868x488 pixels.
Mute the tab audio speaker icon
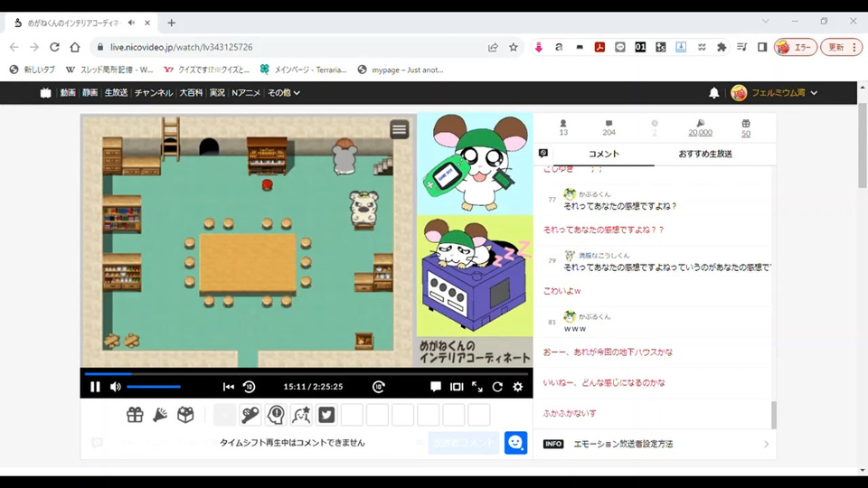click(x=131, y=23)
